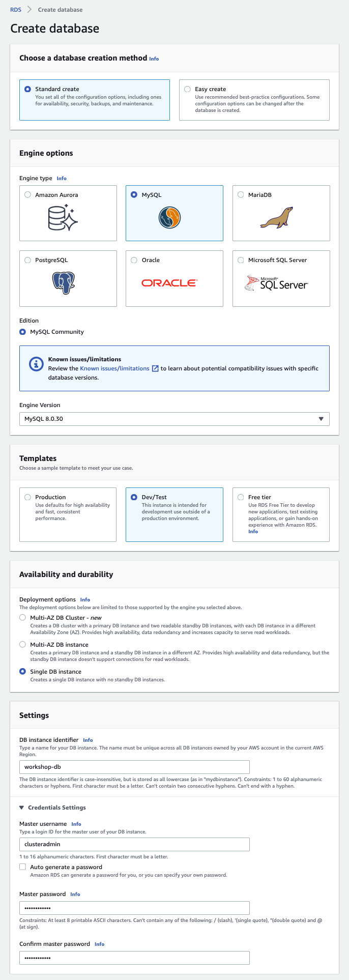349x980 pixels.
Task: Click the Oracle logo image
Action: 169,283
